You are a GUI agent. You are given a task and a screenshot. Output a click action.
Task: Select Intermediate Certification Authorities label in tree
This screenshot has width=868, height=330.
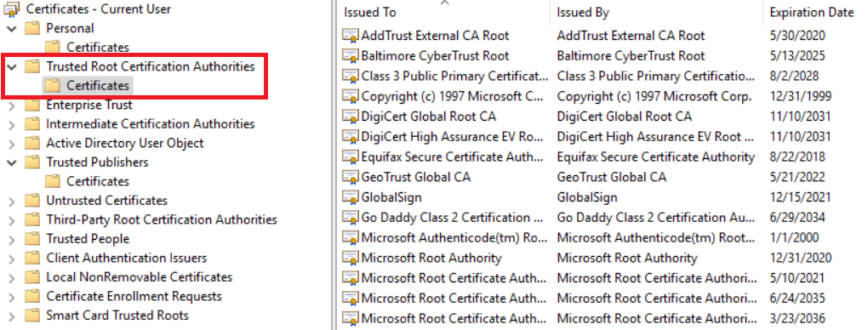[x=151, y=124]
